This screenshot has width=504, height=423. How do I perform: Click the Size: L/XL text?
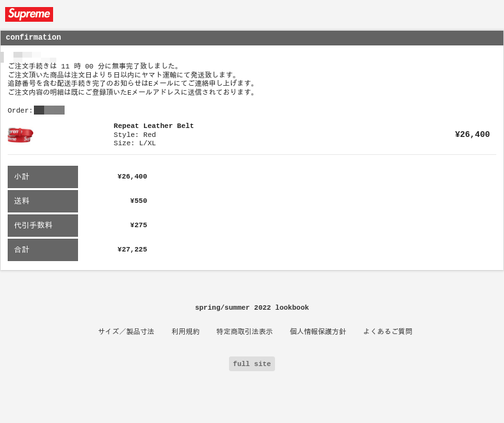(x=135, y=143)
